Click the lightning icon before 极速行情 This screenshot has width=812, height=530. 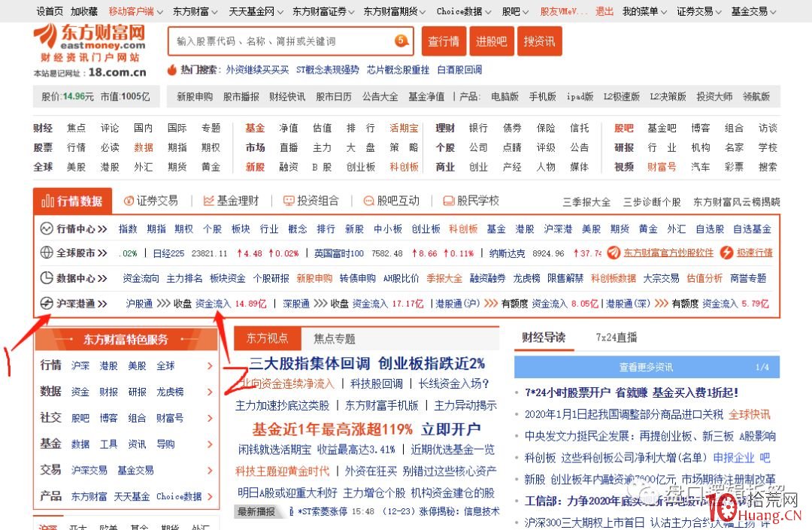click(x=726, y=253)
